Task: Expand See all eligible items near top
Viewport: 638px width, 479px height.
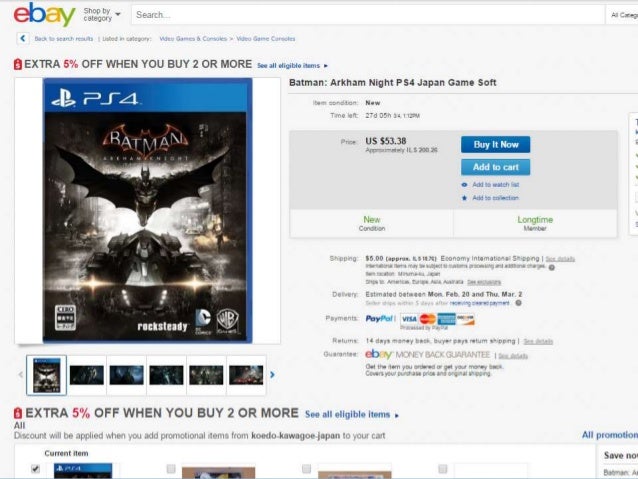Action: click(x=292, y=66)
